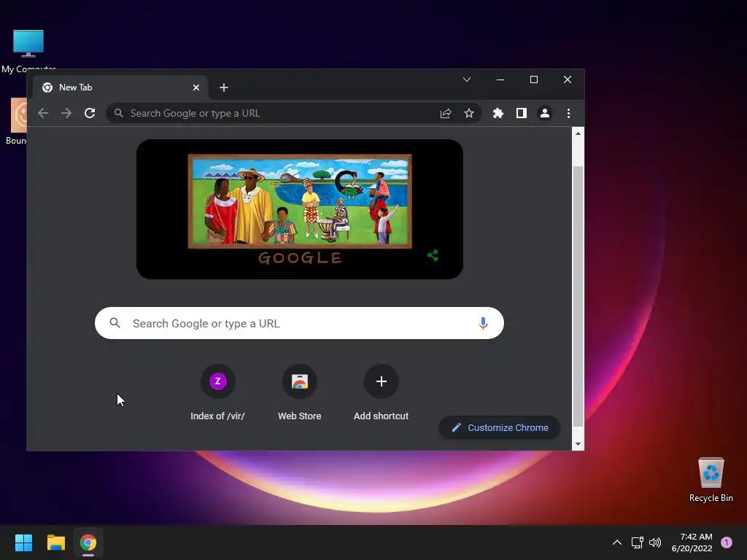Bookmark this tab with the star icon
The height and width of the screenshot is (560, 747).
[469, 113]
